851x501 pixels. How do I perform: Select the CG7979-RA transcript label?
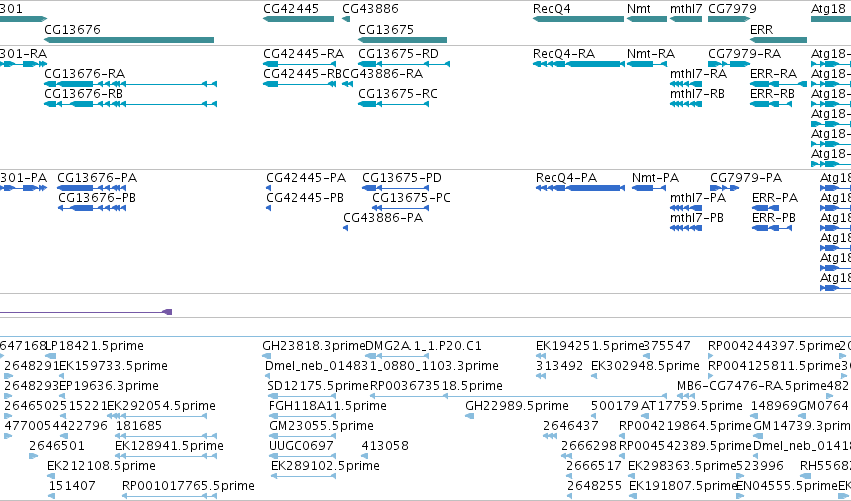coord(745,53)
